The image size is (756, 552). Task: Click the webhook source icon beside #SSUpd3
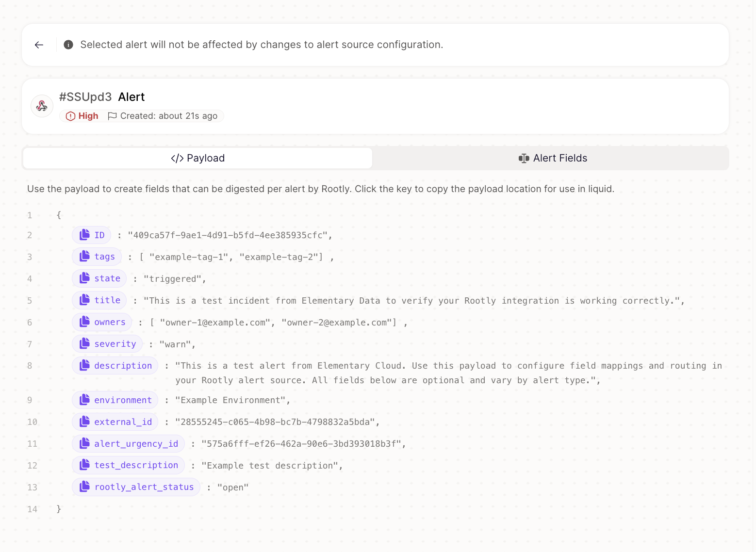42,106
